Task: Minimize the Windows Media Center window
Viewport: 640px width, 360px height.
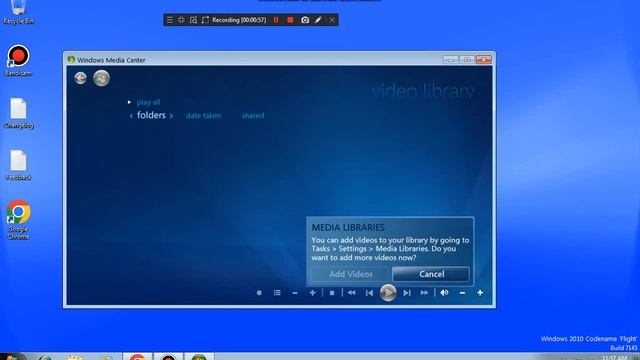Action: 451,60
